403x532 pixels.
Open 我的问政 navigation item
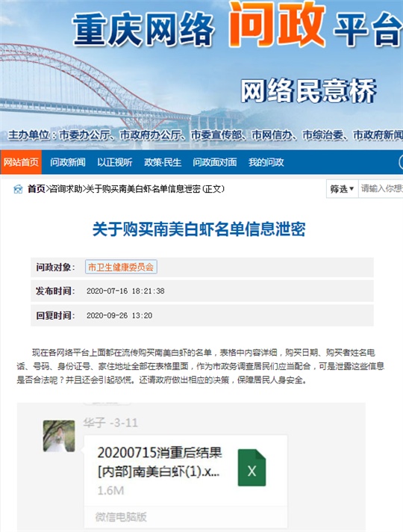tap(266, 162)
